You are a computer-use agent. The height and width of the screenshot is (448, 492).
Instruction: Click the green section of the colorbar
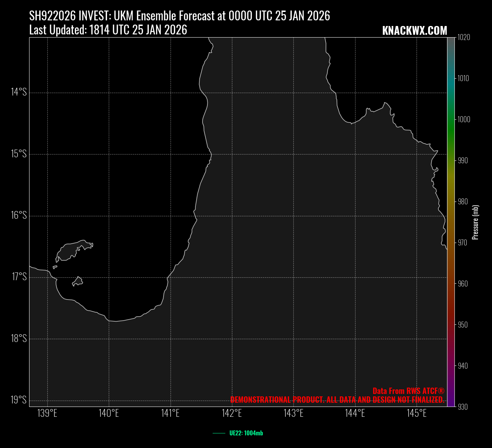click(x=451, y=130)
